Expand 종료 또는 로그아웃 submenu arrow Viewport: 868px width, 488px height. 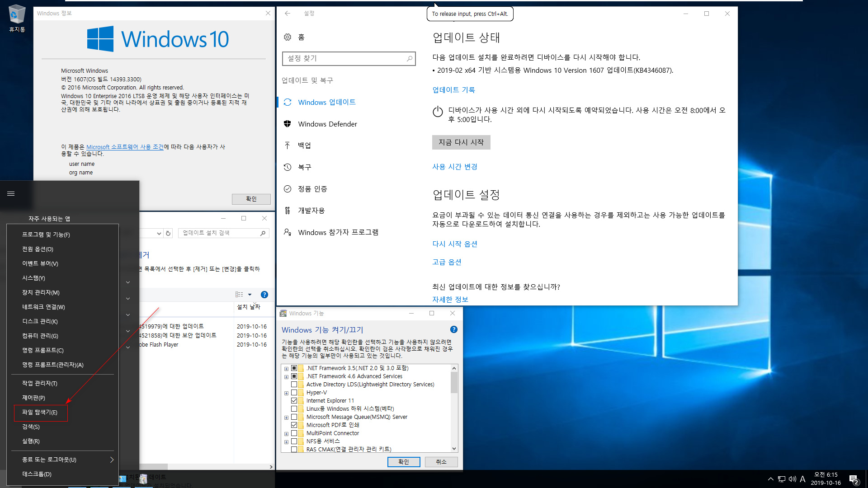[x=112, y=460]
